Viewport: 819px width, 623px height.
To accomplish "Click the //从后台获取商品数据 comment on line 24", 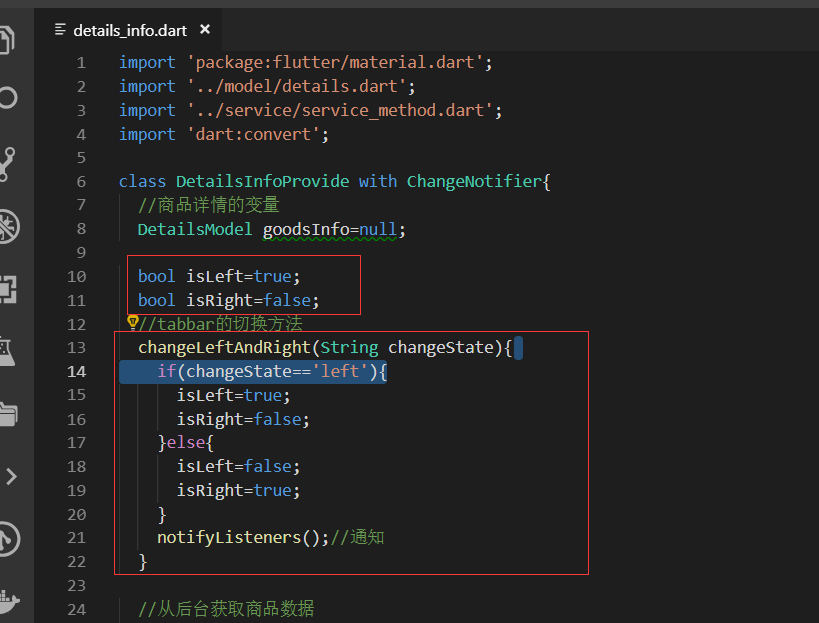I will click(226, 609).
